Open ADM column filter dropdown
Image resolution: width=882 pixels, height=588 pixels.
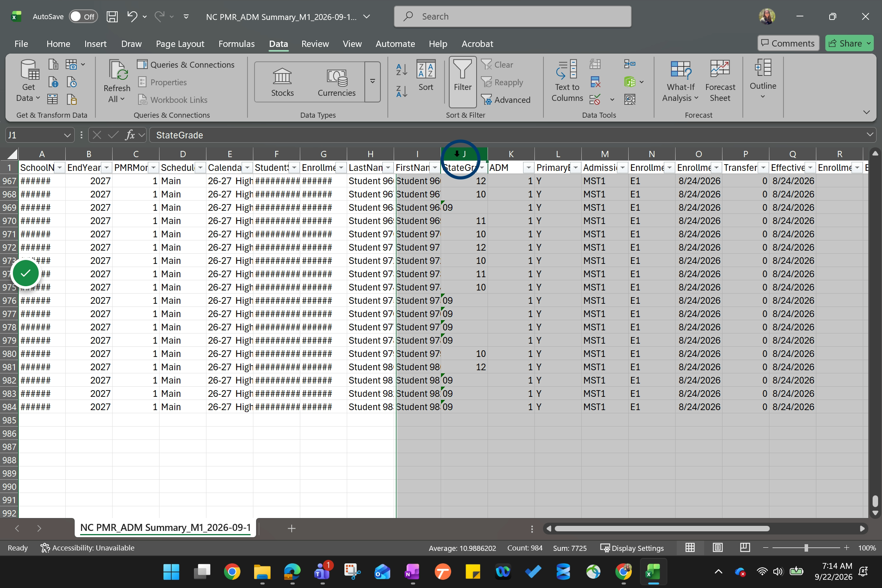pyautogui.click(x=529, y=168)
